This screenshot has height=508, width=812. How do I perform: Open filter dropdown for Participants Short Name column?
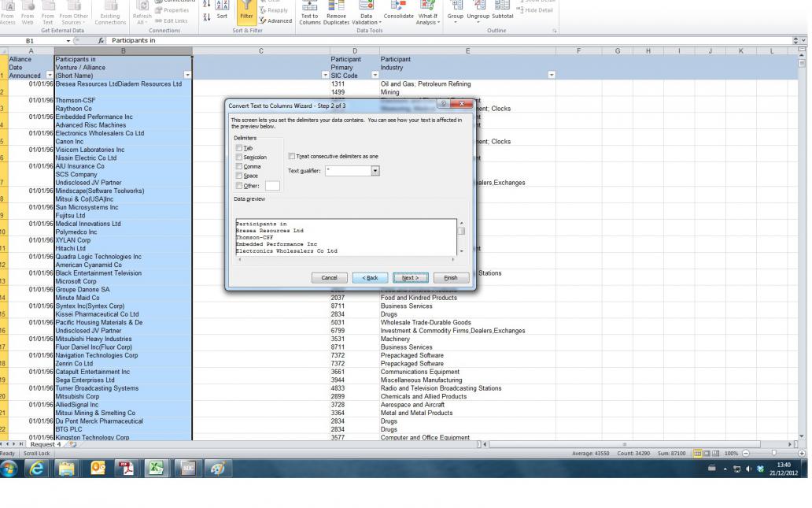[x=187, y=75]
